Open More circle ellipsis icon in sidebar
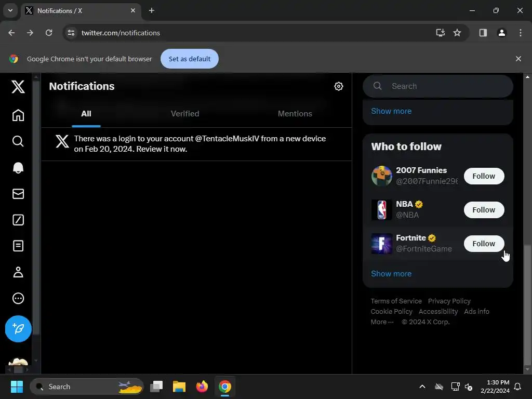The image size is (532, 399). [18, 299]
